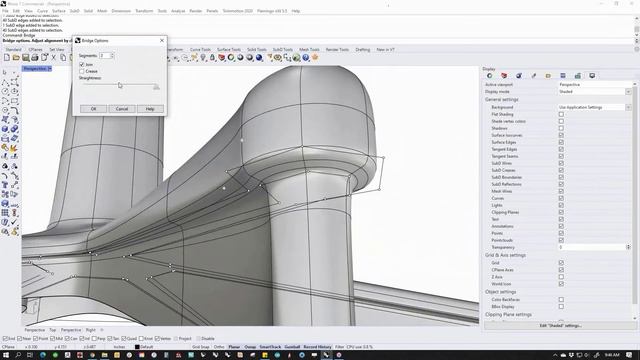Toggle the SubD Wires checkbox

(561, 163)
